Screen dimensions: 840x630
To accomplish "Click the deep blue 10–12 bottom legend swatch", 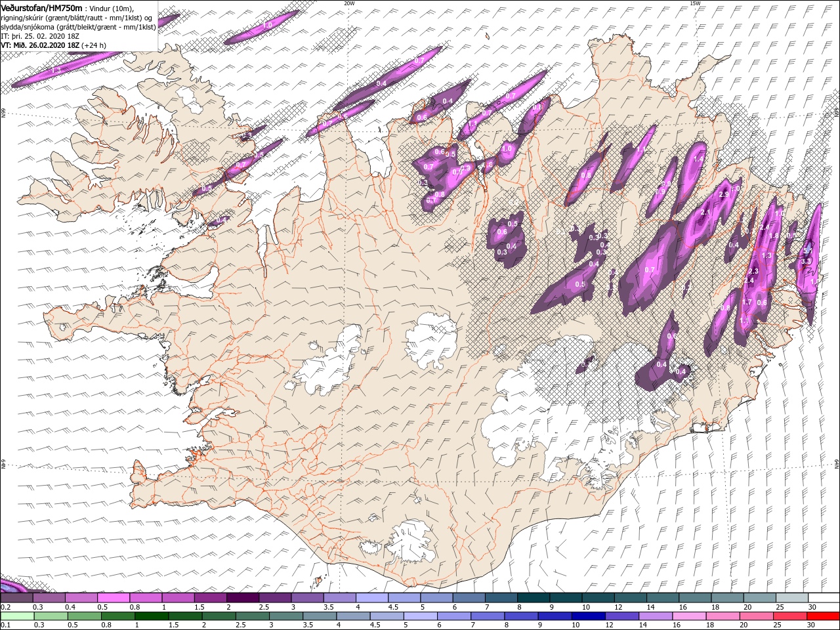I will click(x=587, y=616).
